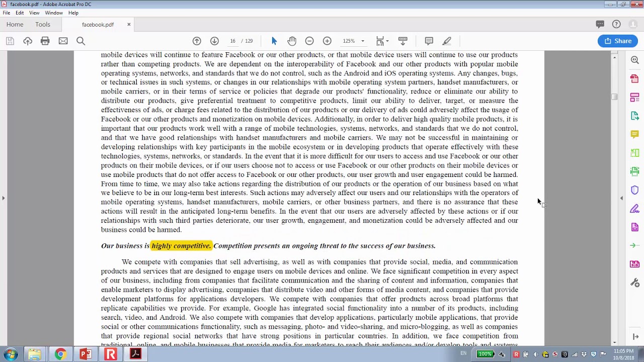The image size is (644, 362).
Task: Open the Find text magnifier
Action: [x=80, y=41]
